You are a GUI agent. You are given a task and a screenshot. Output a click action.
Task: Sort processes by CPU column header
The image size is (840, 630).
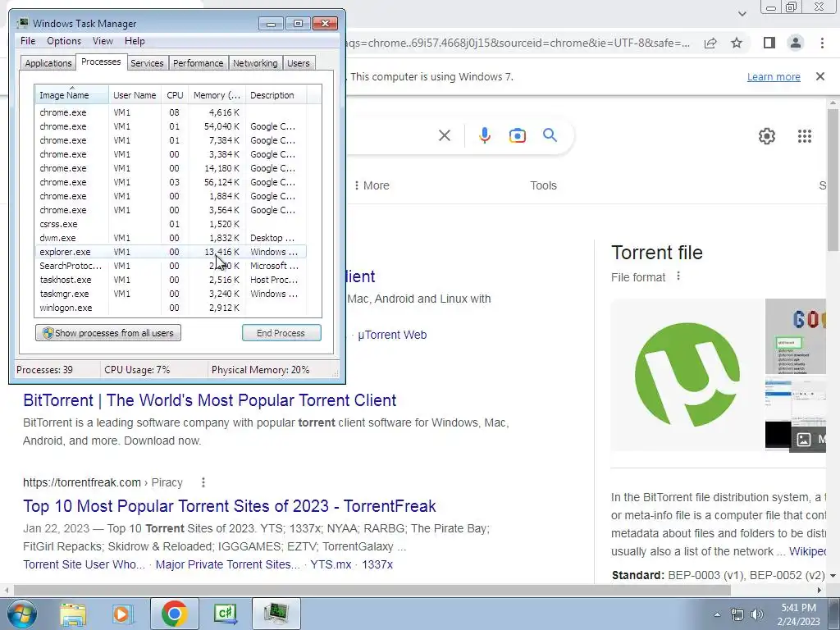tap(175, 95)
